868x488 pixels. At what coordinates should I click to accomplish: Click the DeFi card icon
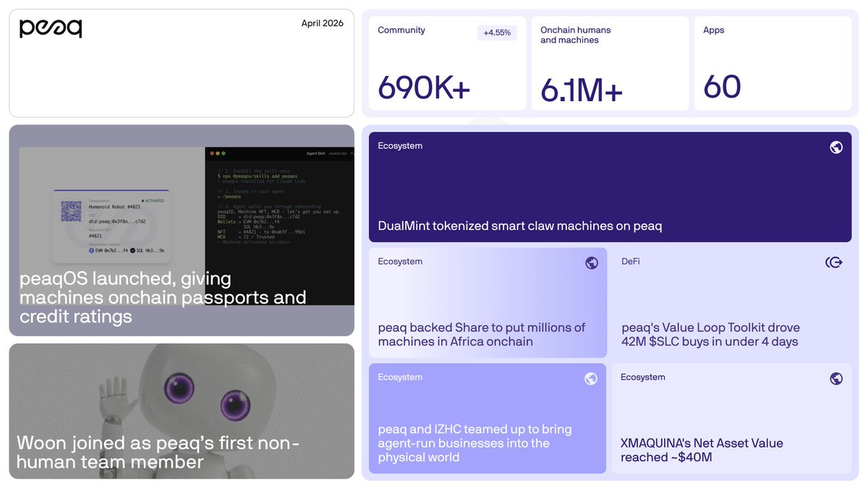coord(834,262)
